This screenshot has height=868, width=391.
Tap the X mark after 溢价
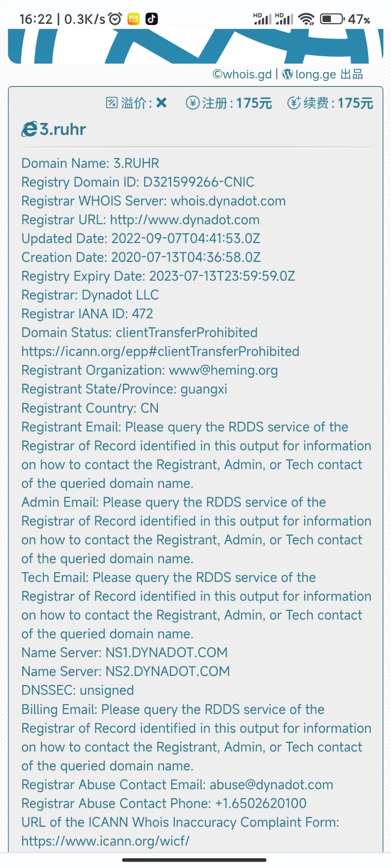162,103
